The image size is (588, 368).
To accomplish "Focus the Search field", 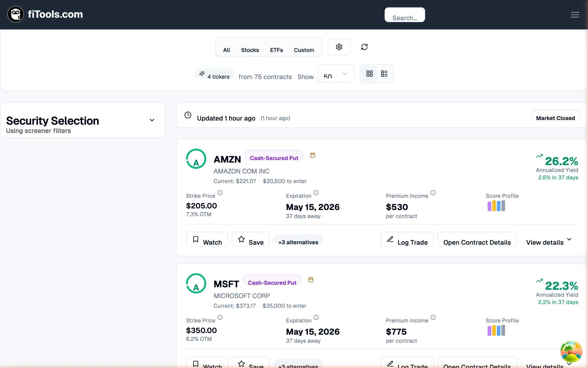I will [404, 15].
